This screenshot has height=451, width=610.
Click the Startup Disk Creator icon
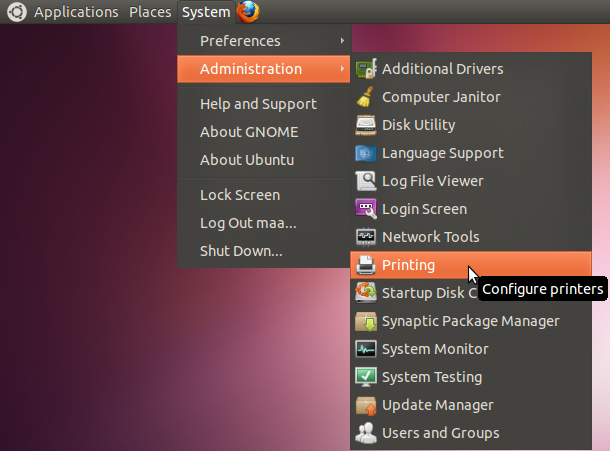tap(366, 293)
